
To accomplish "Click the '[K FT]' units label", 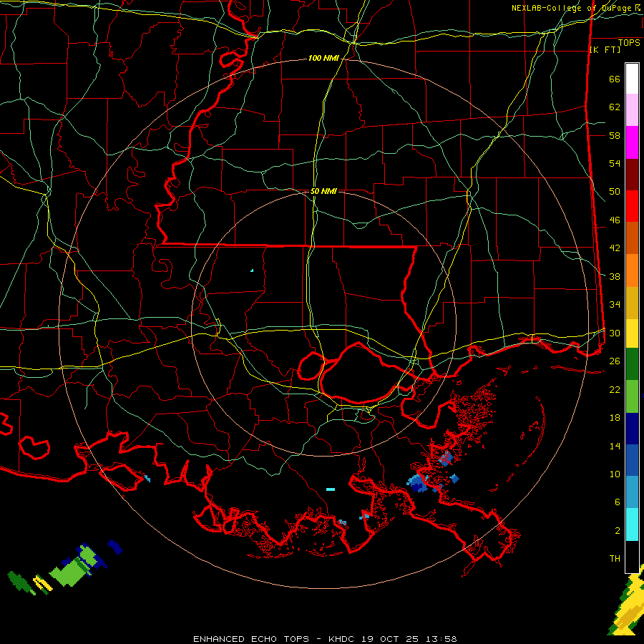I will click(605, 49).
